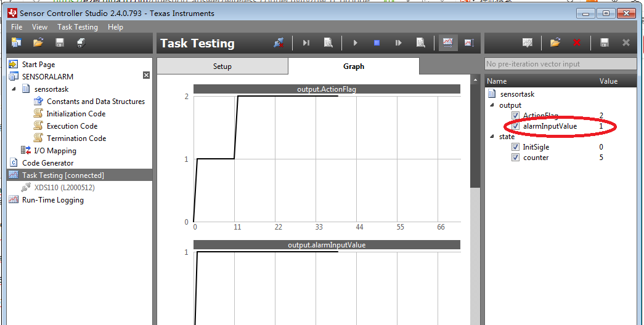
Task: Click the ActionFlag value 2
Action: coord(601,115)
